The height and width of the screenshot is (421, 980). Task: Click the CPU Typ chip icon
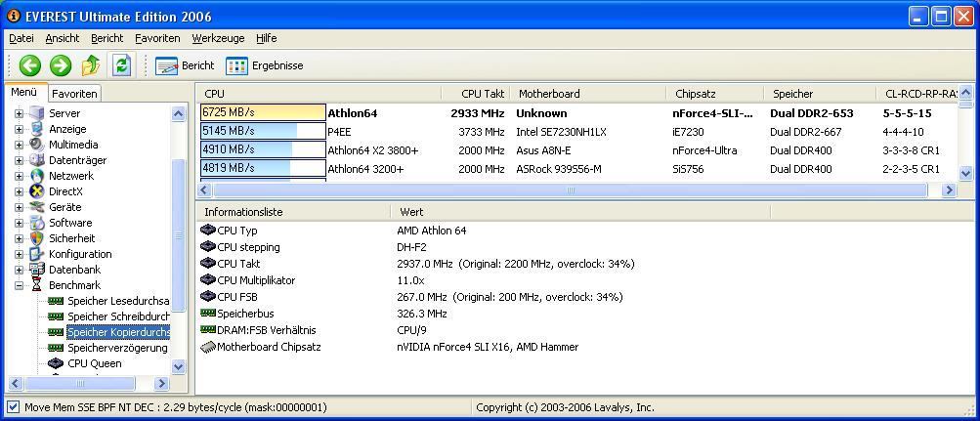(x=207, y=231)
